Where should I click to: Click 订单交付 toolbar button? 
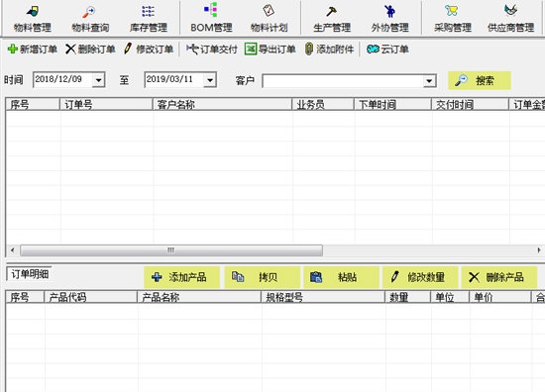tap(211, 49)
